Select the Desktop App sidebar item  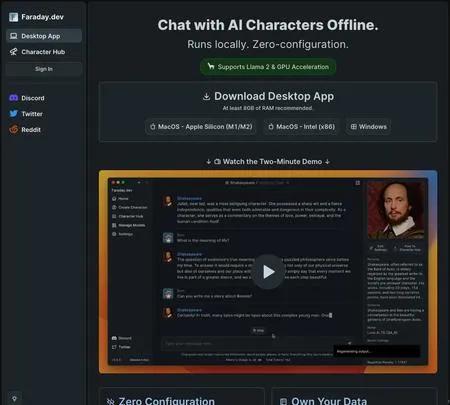click(x=44, y=36)
